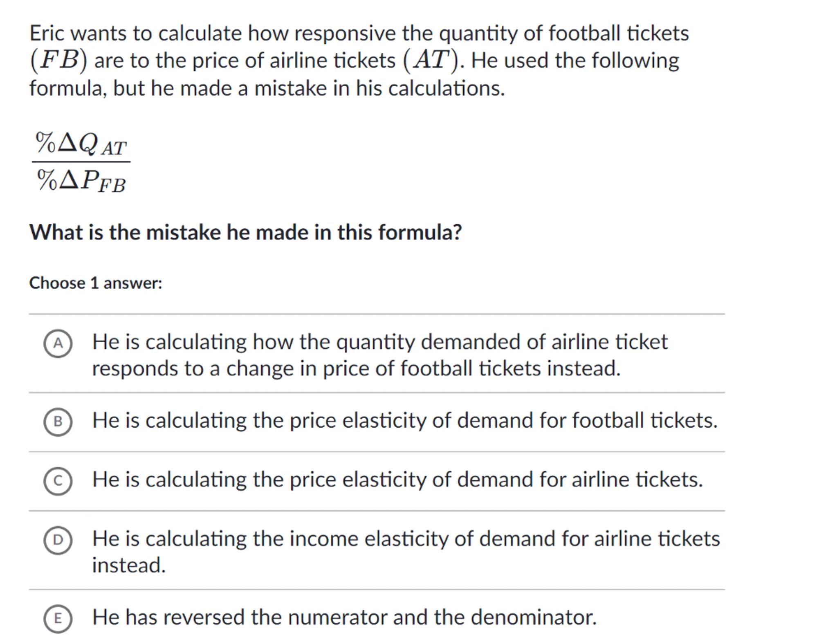Click the bold question 'What is the mistake'
Screen dimensions: 837x644
(245, 232)
